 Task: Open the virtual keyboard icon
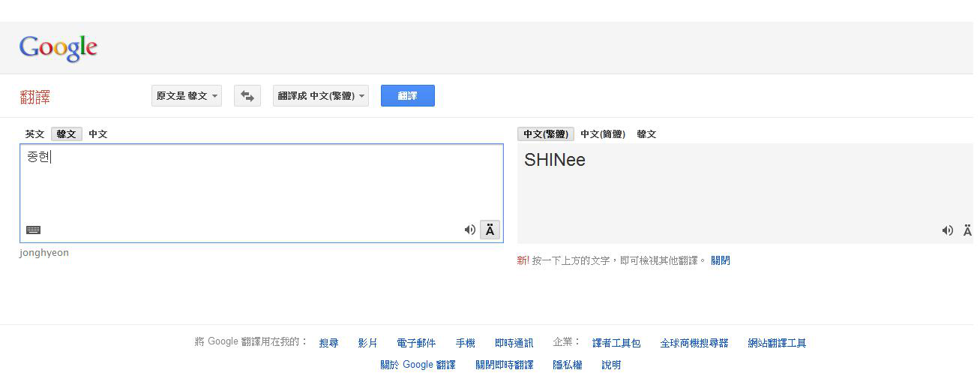33,230
